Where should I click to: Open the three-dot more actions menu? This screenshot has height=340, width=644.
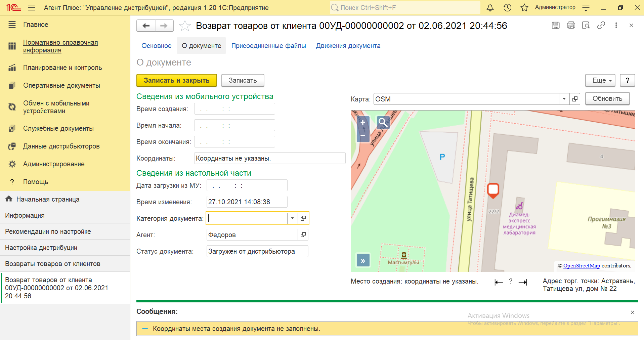(616, 25)
